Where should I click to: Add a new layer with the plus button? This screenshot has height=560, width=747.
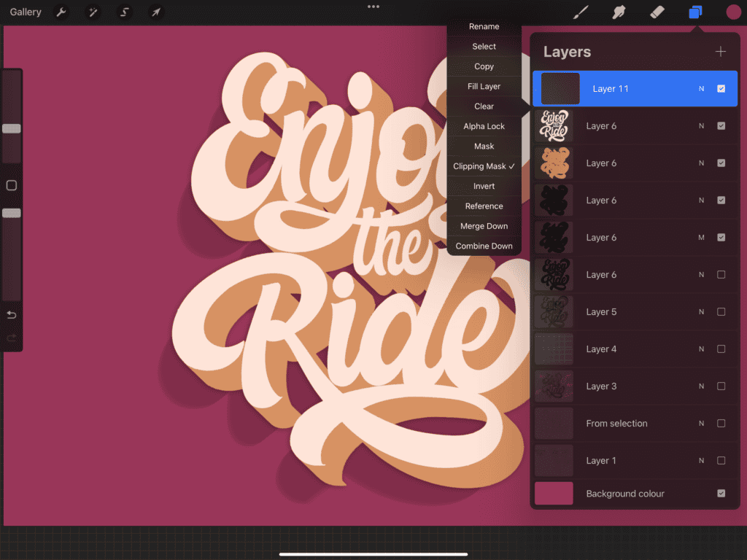(720, 51)
